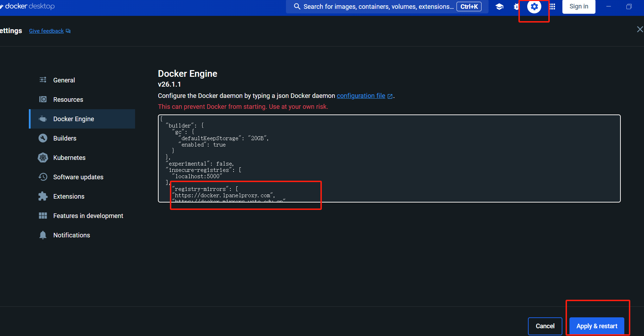This screenshot has width=644, height=336.
Task: Open the configuration file documentation link
Action: (361, 96)
